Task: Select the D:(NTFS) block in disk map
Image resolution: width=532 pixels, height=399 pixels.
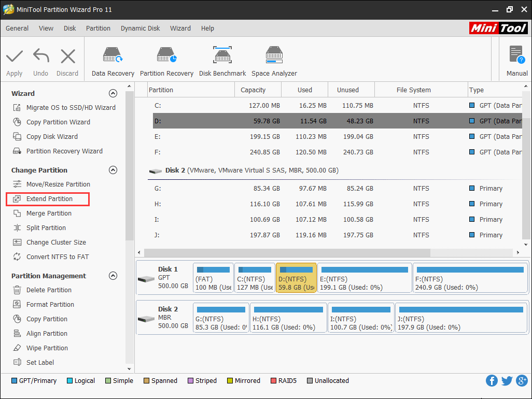Action: 296,278
